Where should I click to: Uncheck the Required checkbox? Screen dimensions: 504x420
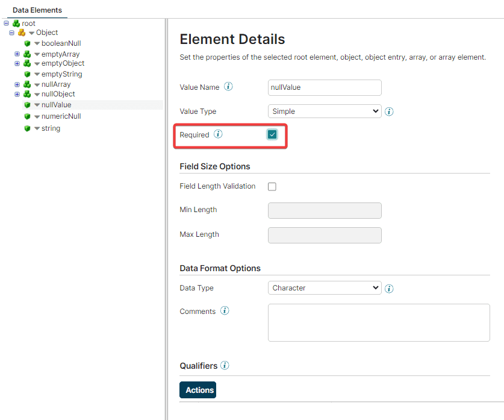click(x=272, y=134)
